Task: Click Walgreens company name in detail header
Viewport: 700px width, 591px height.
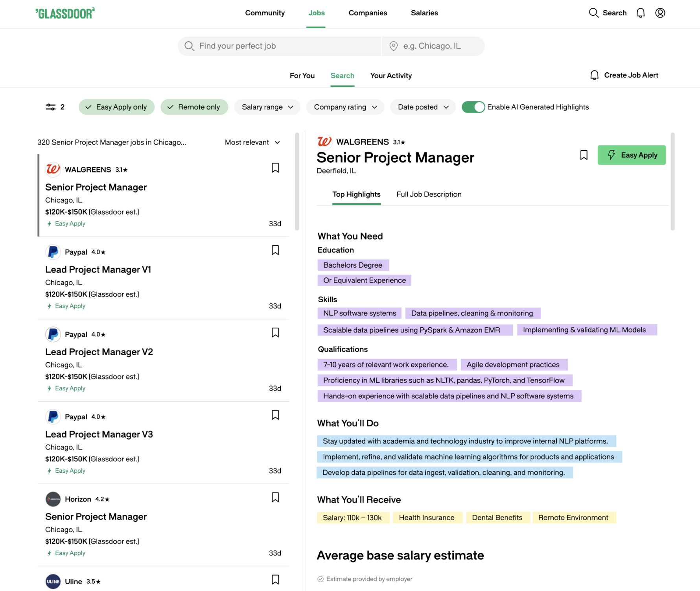Action: tap(363, 142)
